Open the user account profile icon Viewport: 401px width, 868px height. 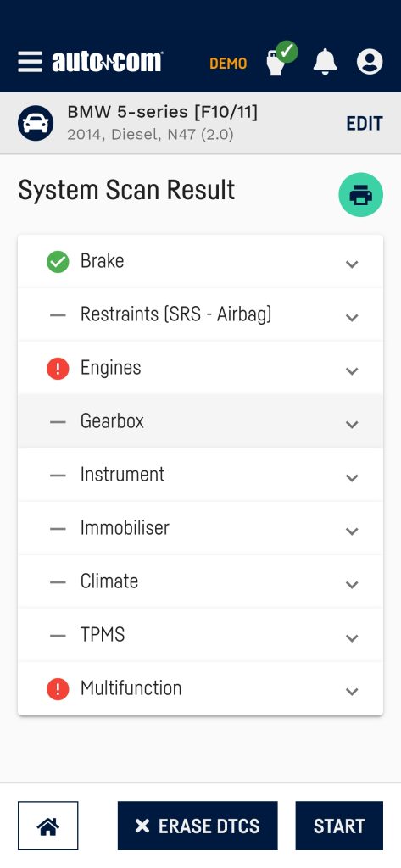pyautogui.click(x=370, y=61)
